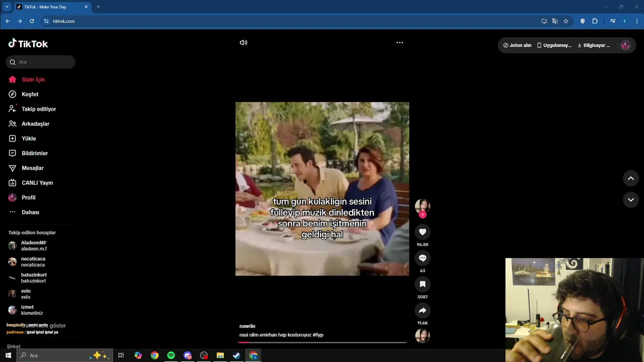This screenshot has width=644, height=362.
Task: Click the playing video to pause it
Action: click(x=322, y=189)
